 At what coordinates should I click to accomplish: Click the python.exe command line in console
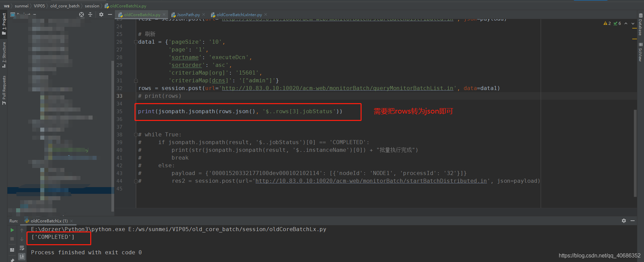pos(178,229)
